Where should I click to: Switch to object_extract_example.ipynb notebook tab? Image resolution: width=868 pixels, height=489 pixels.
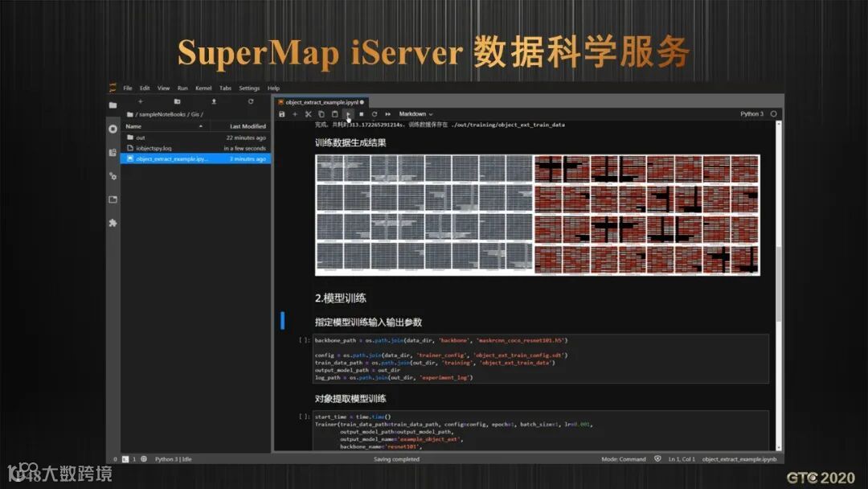pos(321,102)
